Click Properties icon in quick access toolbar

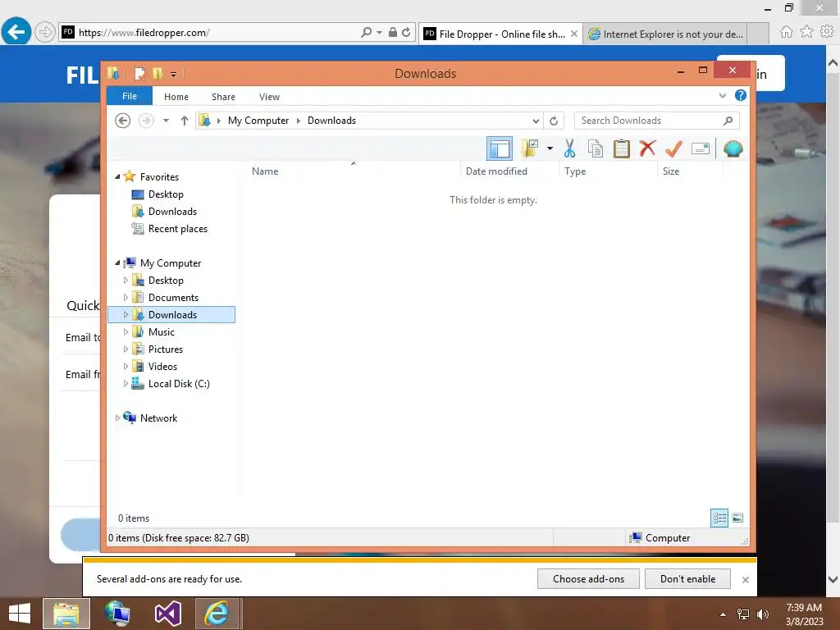point(139,73)
